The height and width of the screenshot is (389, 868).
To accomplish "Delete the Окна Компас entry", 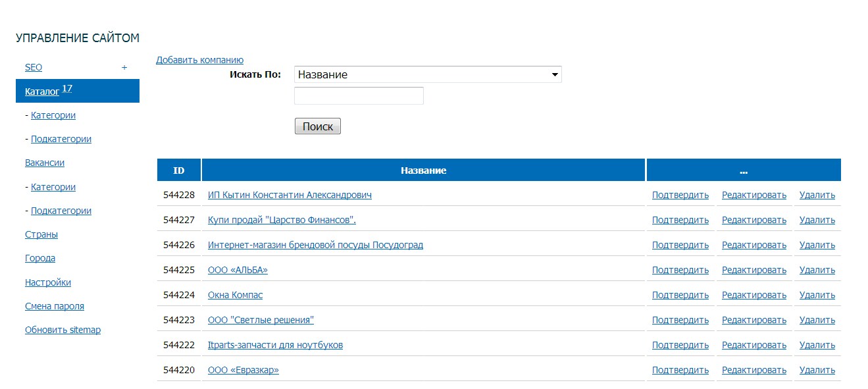I will (x=817, y=295).
